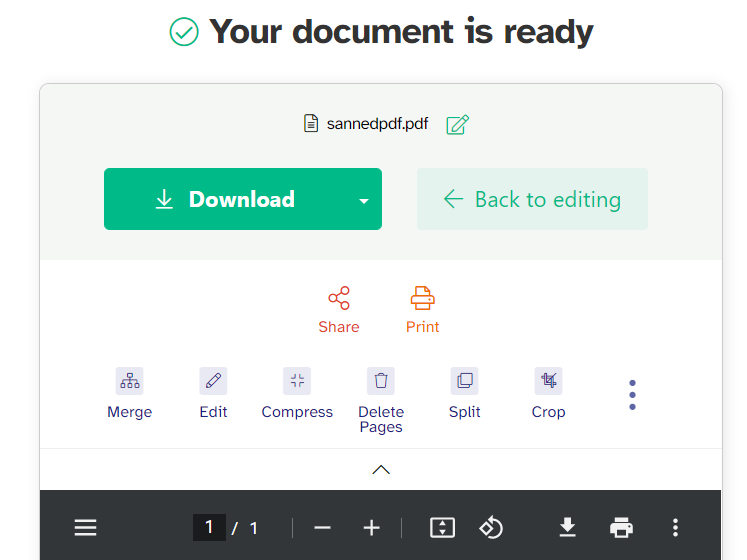The image size is (747, 560).
Task: Expand the Download options dropdown arrow
Action: tap(364, 200)
